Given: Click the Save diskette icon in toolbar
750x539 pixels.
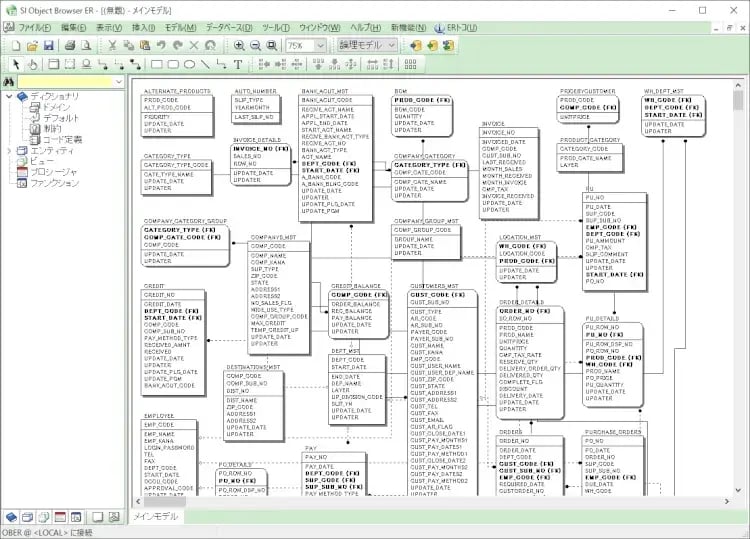Looking at the screenshot, I should pos(48,46).
